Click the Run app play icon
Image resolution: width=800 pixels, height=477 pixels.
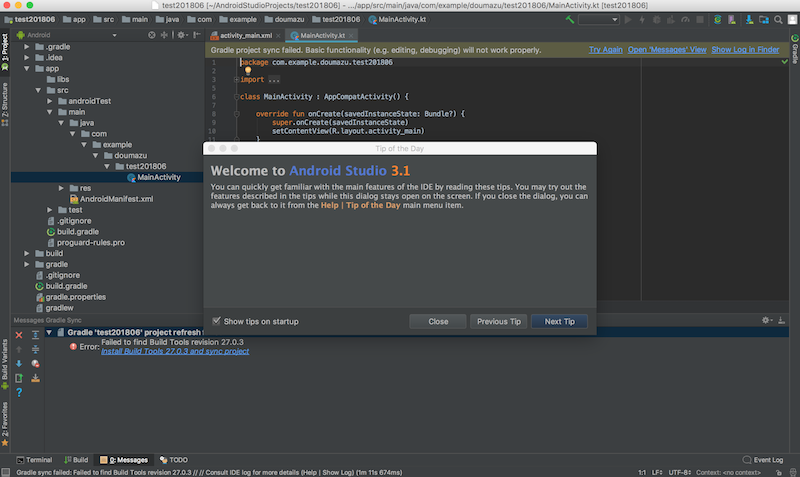[628, 19]
